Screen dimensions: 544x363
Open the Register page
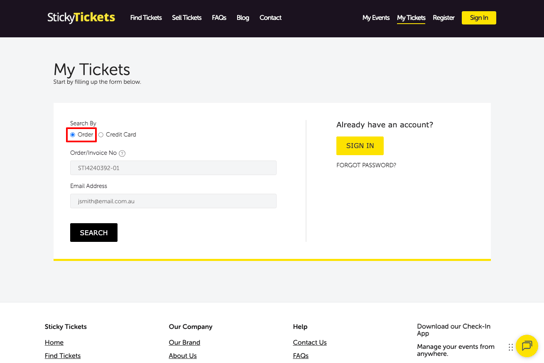click(x=443, y=18)
